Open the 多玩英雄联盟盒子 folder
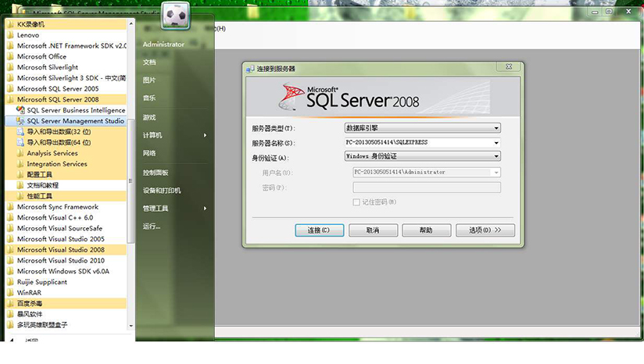 [x=66, y=325]
